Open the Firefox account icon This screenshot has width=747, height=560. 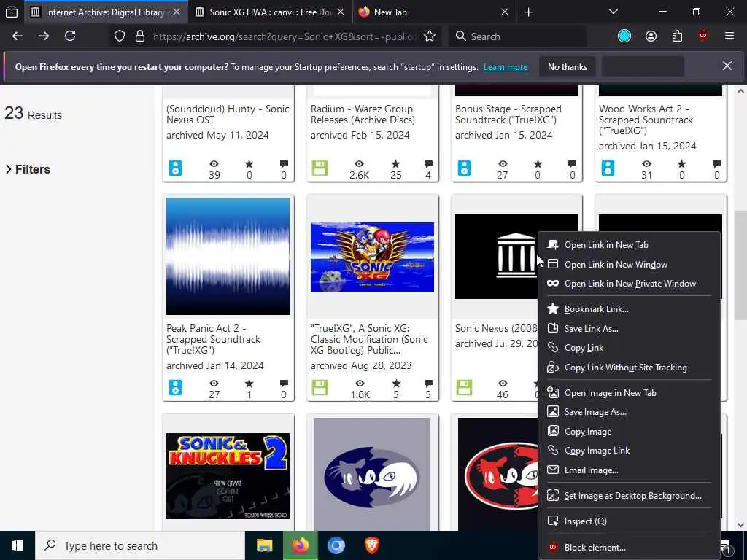651,36
